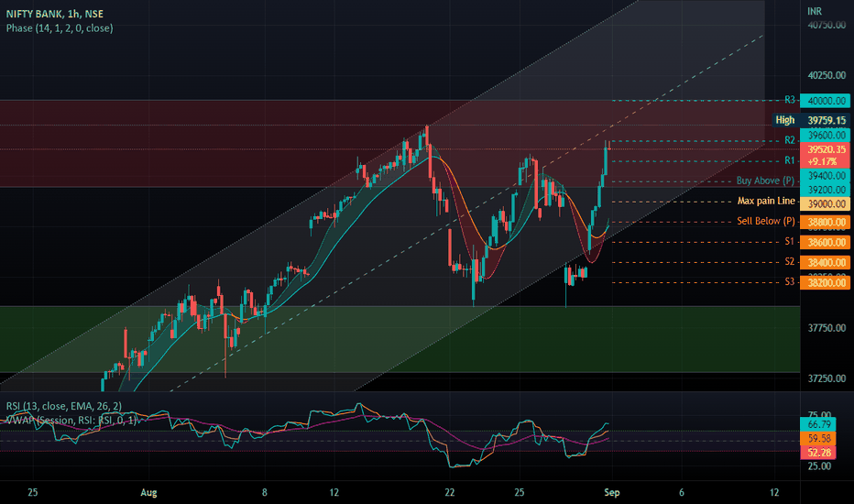Click the 25 date right of 22
The image size is (854, 504).
tap(519, 493)
